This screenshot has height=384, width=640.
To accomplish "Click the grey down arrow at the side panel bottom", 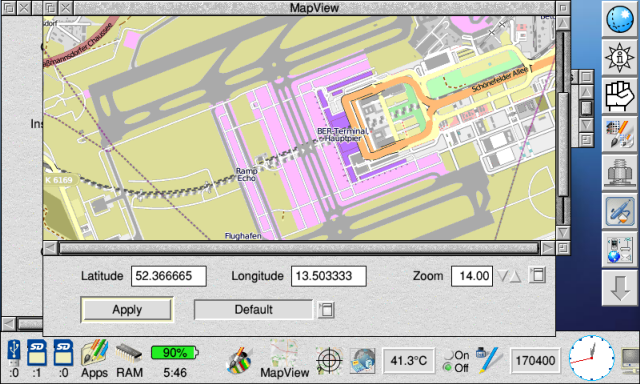I will (x=620, y=288).
